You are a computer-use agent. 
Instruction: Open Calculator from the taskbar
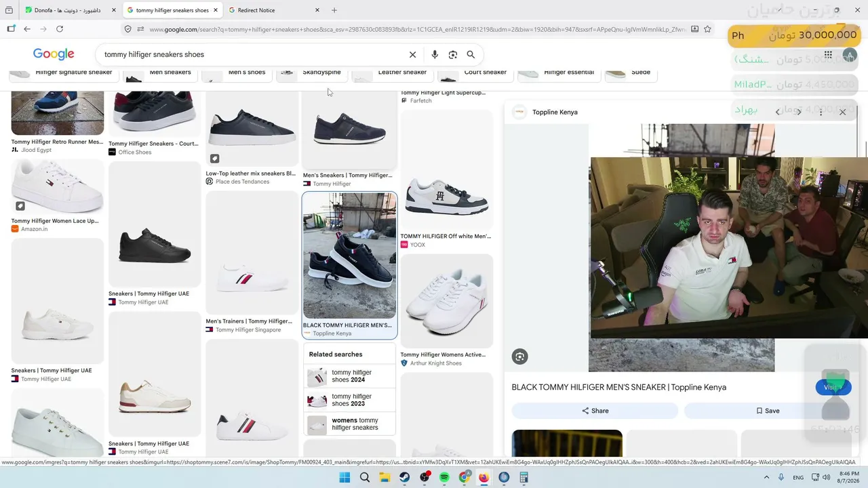coord(524,477)
